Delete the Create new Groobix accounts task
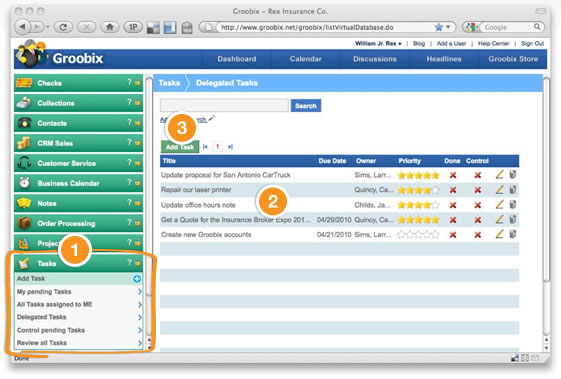561x379 pixels. coord(513,234)
